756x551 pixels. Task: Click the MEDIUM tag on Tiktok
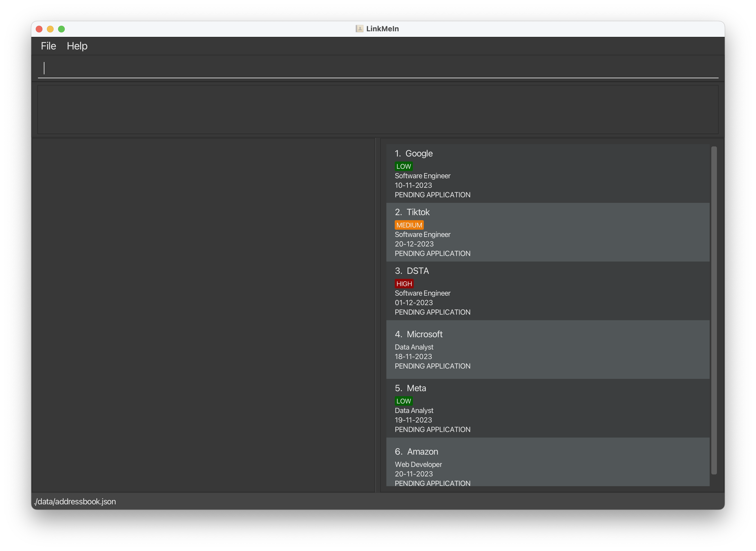409,225
